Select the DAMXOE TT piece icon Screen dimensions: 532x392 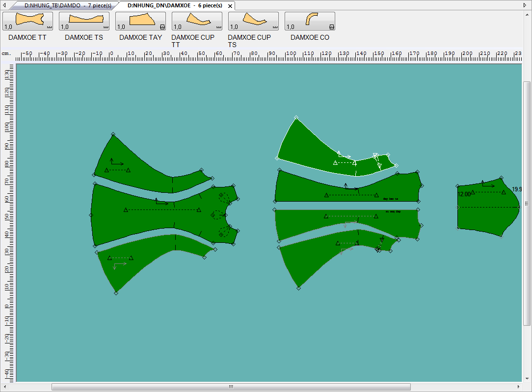(27, 21)
